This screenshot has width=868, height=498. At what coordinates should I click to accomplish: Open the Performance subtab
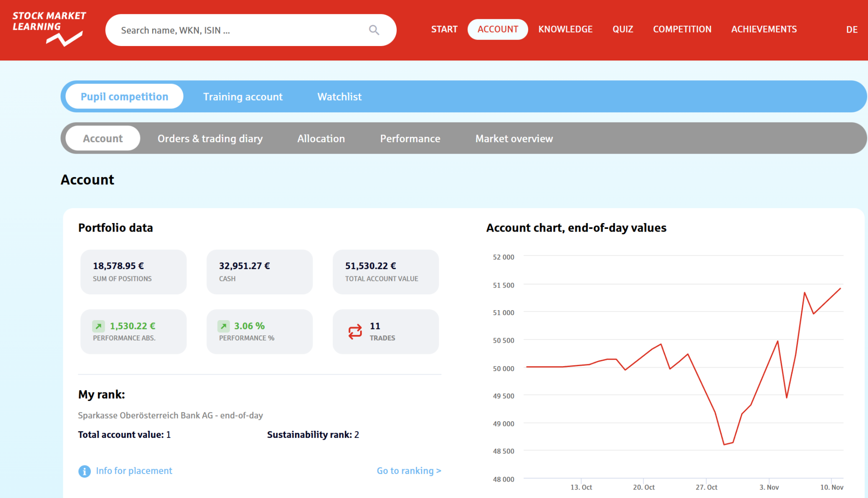(410, 139)
